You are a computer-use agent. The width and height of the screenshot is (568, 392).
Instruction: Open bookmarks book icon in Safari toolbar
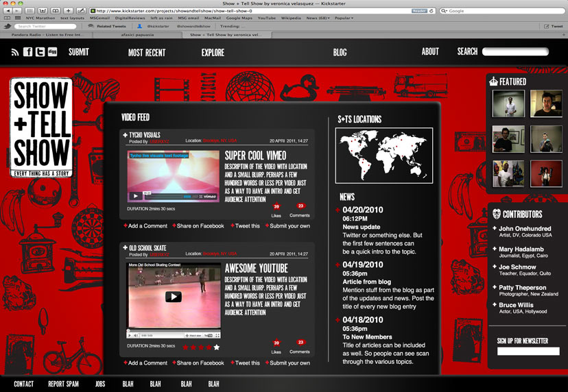tap(56, 11)
